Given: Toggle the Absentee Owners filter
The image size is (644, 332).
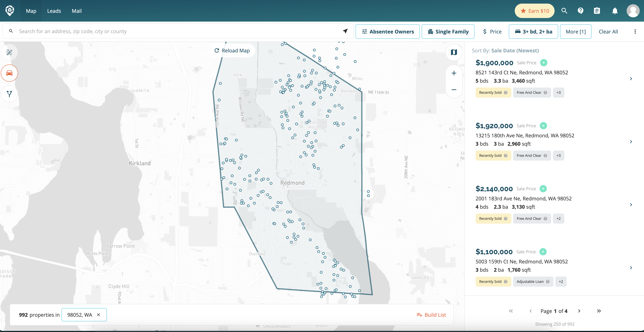Looking at the screenshot, I should [x=388, y=31].
